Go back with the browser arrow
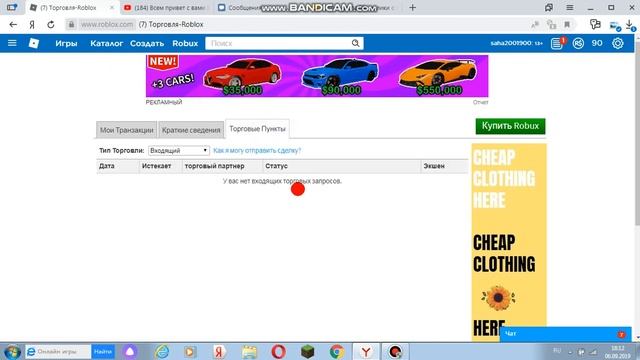 point(13,24)
